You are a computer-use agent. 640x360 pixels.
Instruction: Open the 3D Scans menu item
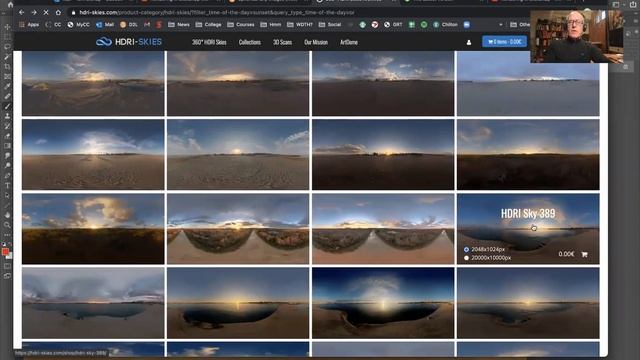(x=282, y=42)
